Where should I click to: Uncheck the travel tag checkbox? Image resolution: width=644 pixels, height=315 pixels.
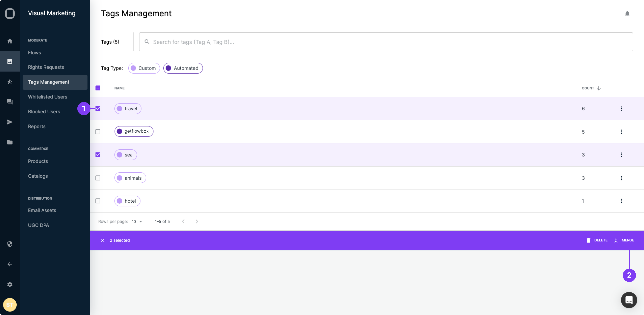[x=98, y=109]
